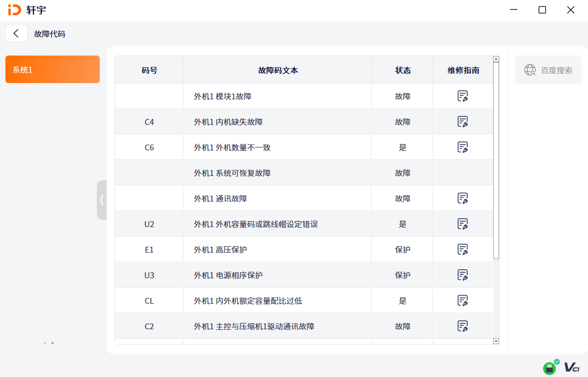The width and height of the screenshot is (588, 377).
Task: Open repair guide for C4 内机缺失故障
Action: (x=462, y=122)
